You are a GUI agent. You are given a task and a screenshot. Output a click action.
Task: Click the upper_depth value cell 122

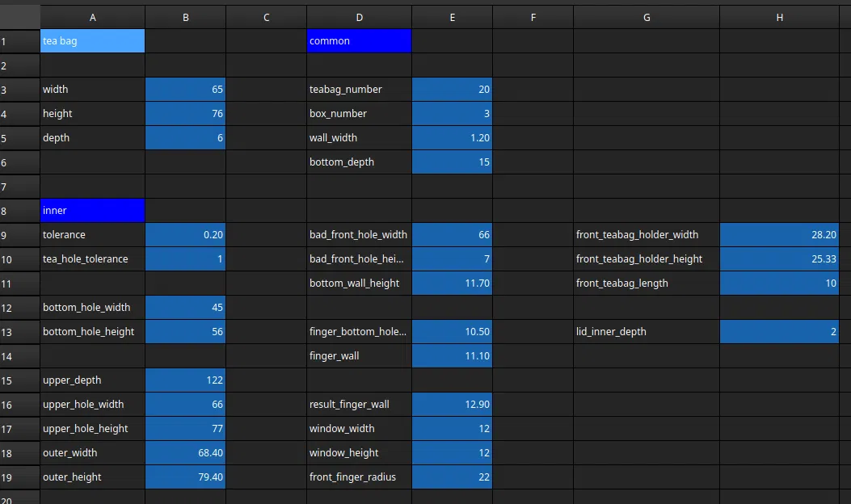point(185,380)
